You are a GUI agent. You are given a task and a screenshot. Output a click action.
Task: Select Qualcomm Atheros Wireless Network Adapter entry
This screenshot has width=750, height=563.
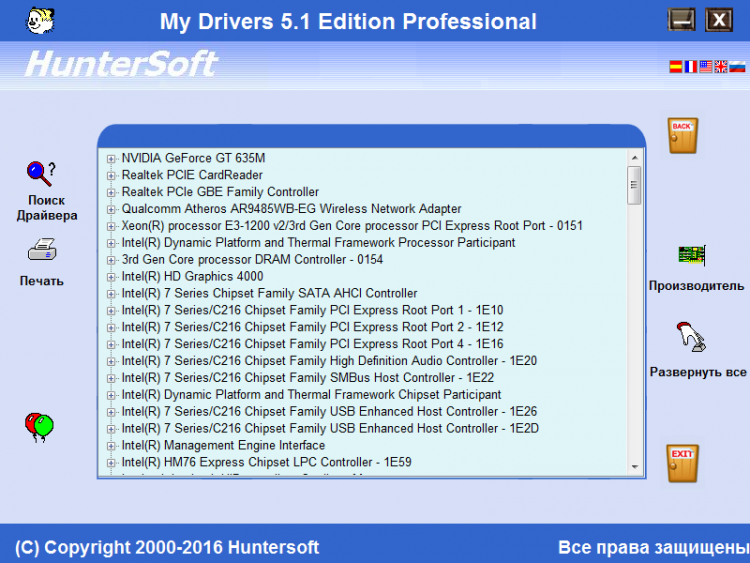(x=291, y=209)
